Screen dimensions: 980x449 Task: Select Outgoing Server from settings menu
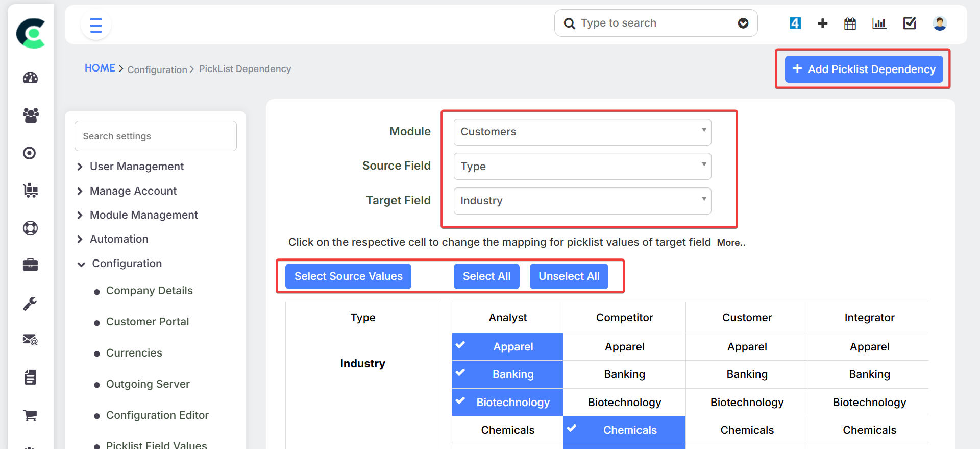coord(148,384)
